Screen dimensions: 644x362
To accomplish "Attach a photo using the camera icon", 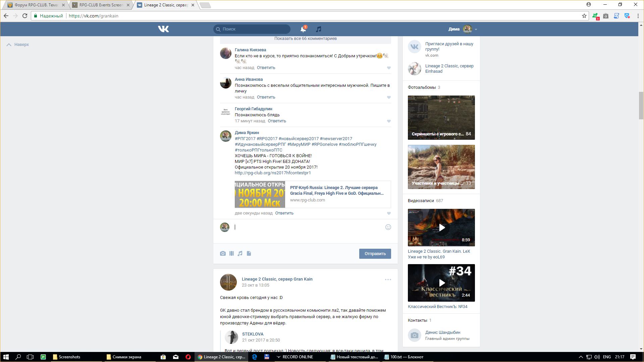I will pos(223,254).
